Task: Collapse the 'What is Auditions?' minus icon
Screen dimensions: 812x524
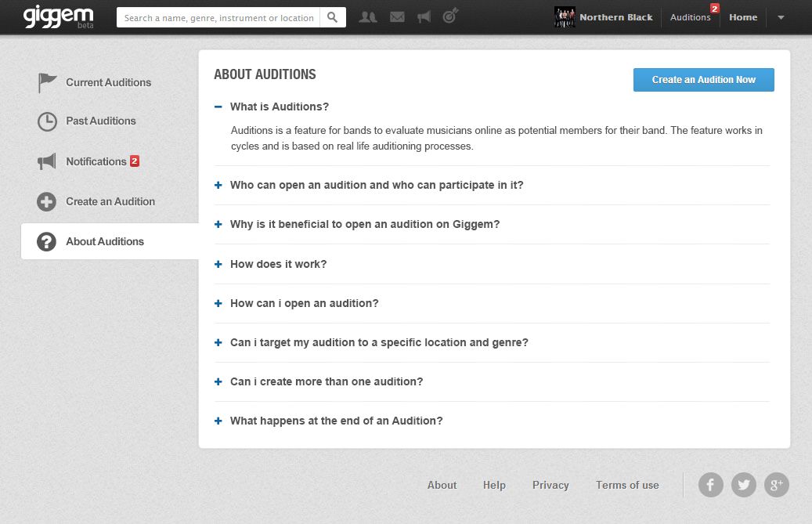Action: coord(218,107)
